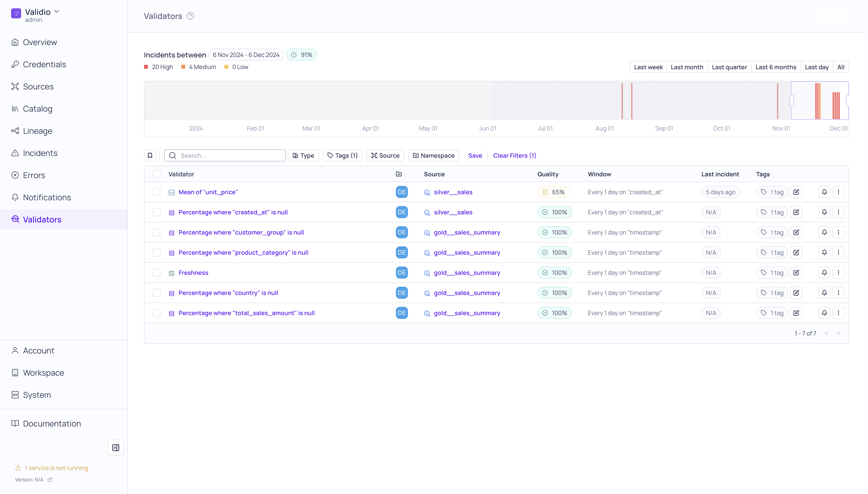Open the Tags (1) filter dropdown

(343, 155)
